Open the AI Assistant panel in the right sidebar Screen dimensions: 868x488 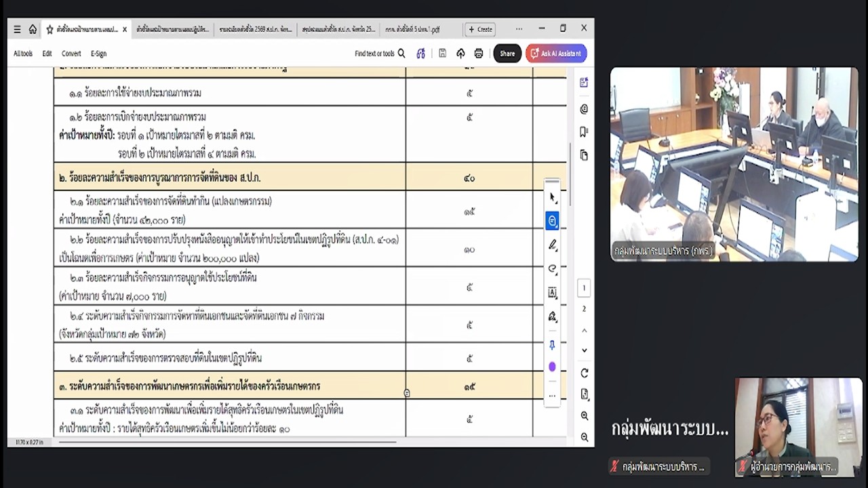(584, 82)
